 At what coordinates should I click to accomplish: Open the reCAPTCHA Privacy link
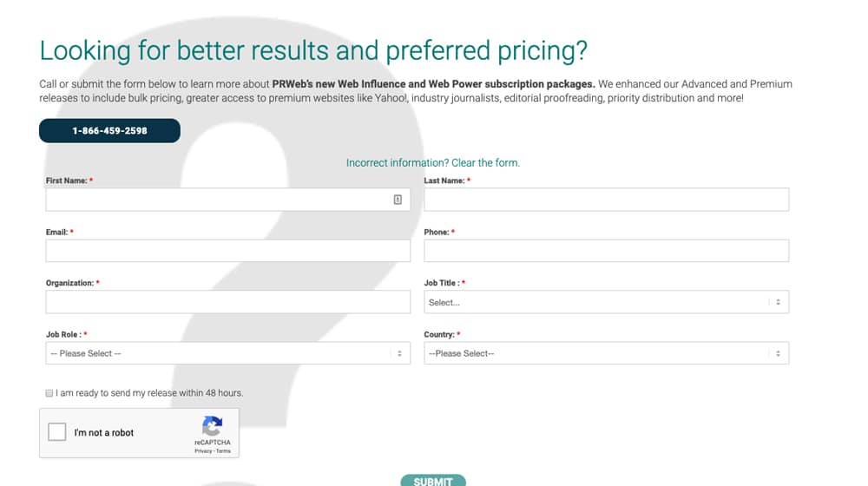pyautogui.click(x=203, y=451)
